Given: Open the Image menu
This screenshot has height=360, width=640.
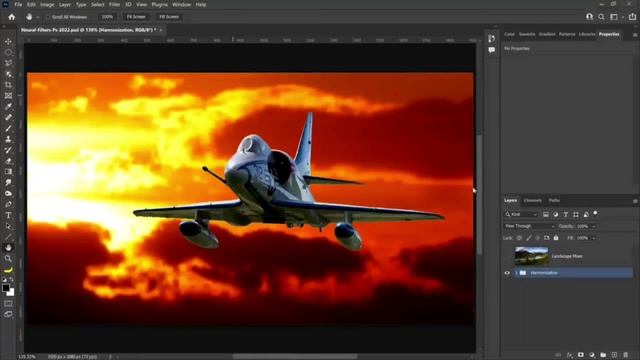Looking at the screenshot, I should pyautogui.click(x=47, y=4).
